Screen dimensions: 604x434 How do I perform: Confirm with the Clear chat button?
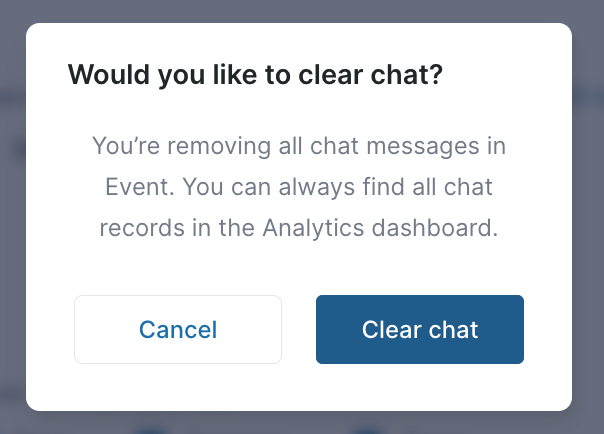(x=420, y=330)
